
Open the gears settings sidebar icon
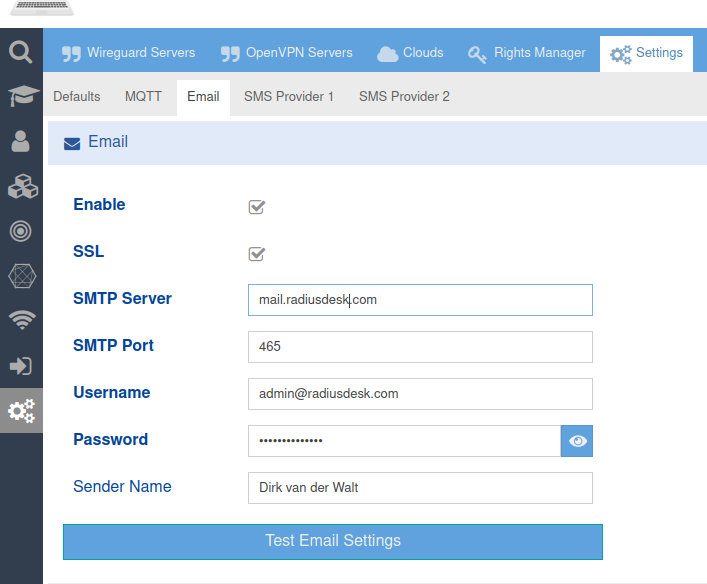(x=21, y=410)
